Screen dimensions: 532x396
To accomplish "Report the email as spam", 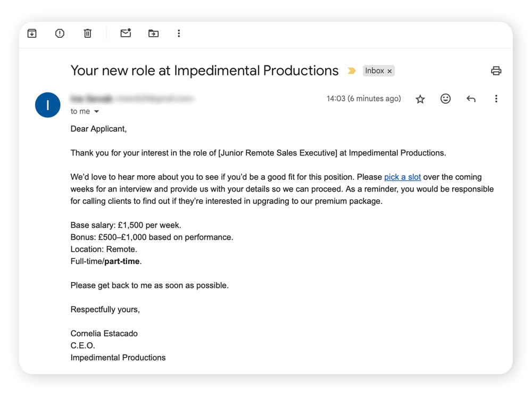I will click(59, 33).
